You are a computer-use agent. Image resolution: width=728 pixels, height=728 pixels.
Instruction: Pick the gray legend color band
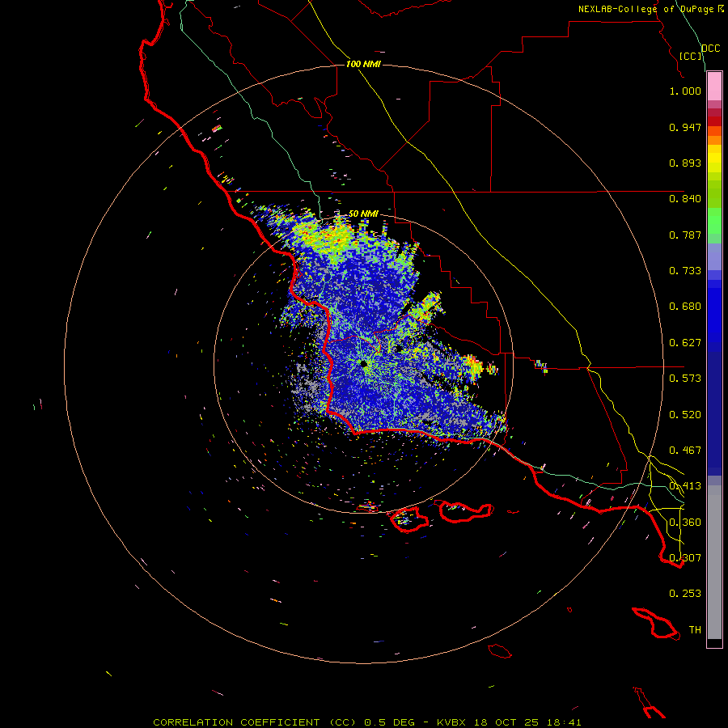coord(714,562)
